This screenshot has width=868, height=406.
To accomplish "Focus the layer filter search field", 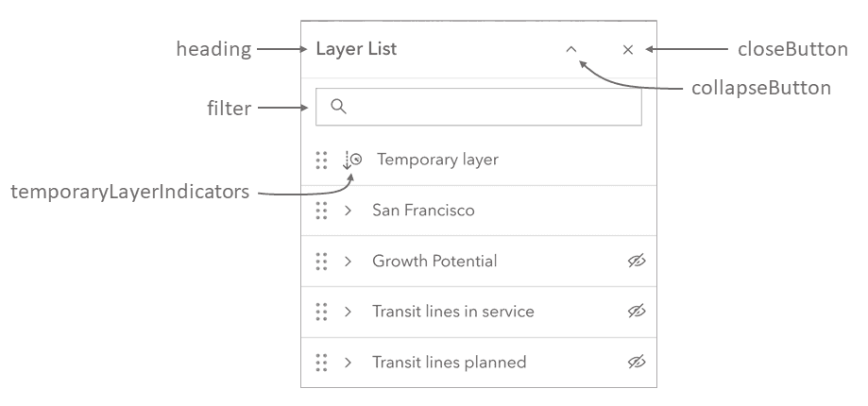I will [491, 108].
